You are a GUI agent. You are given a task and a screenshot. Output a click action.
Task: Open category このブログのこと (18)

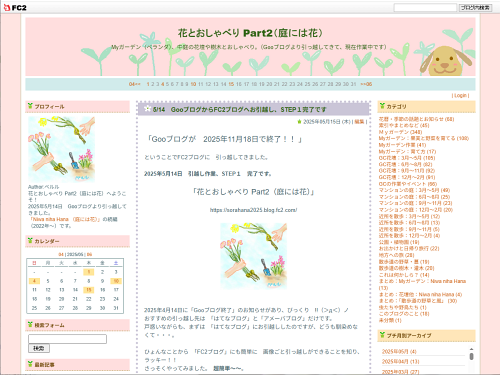pos(404,314)
